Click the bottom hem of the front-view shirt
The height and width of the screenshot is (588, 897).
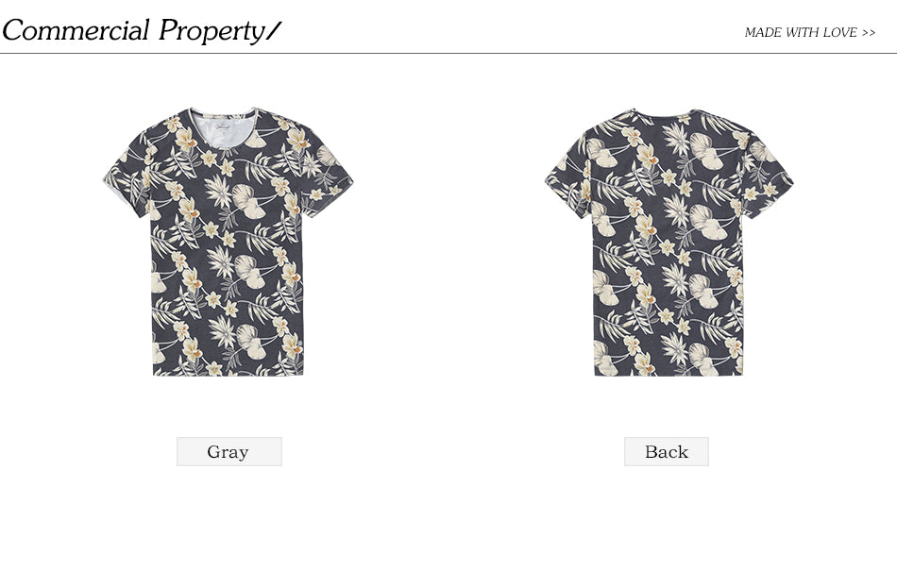pyautogui.click(x=228, y=371)
